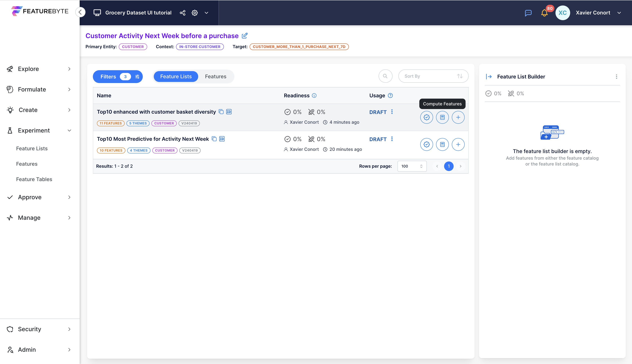
Task: Open the notifications bell
Action: pos(544,13)
